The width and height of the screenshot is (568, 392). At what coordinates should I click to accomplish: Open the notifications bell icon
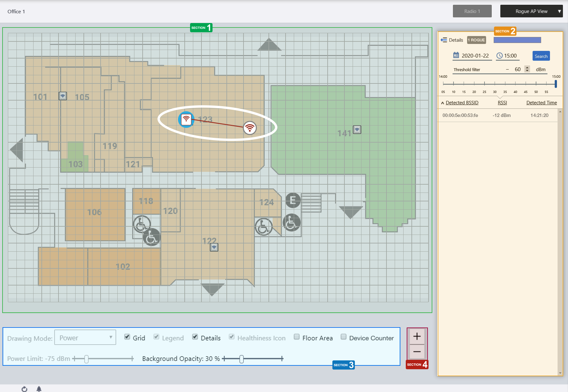tap(39, 389)
